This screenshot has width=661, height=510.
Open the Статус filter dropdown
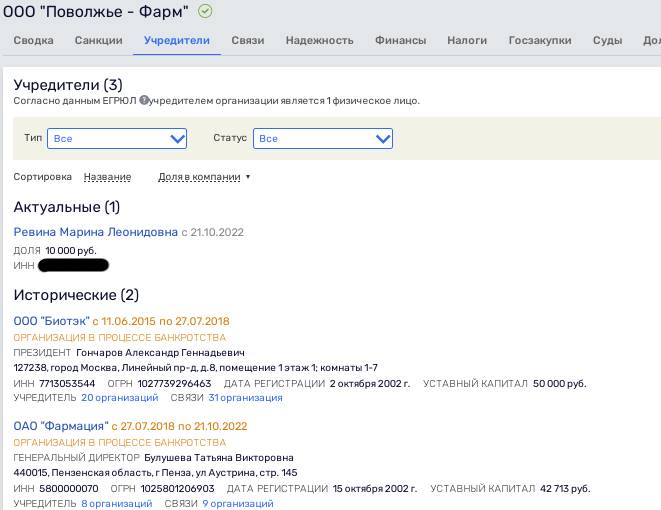point(322,139)
